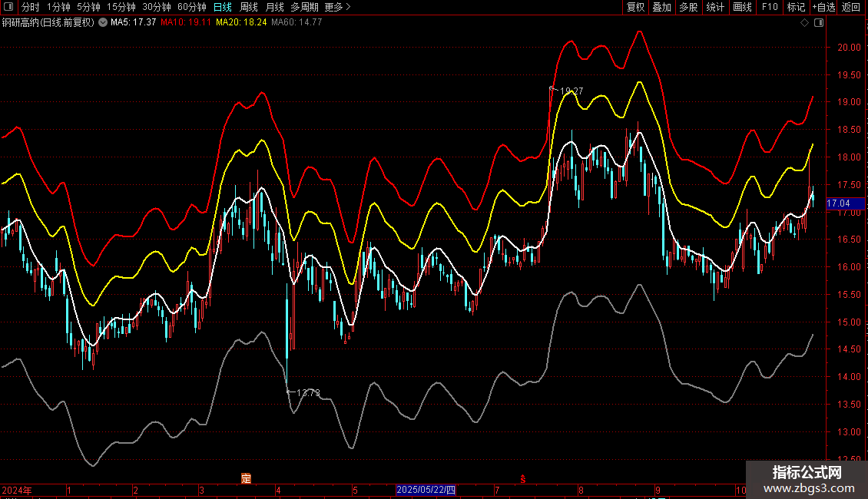Click the orange 定 event marker on timeline
Viewport: 868px width, 499px height.
[247, 478]
